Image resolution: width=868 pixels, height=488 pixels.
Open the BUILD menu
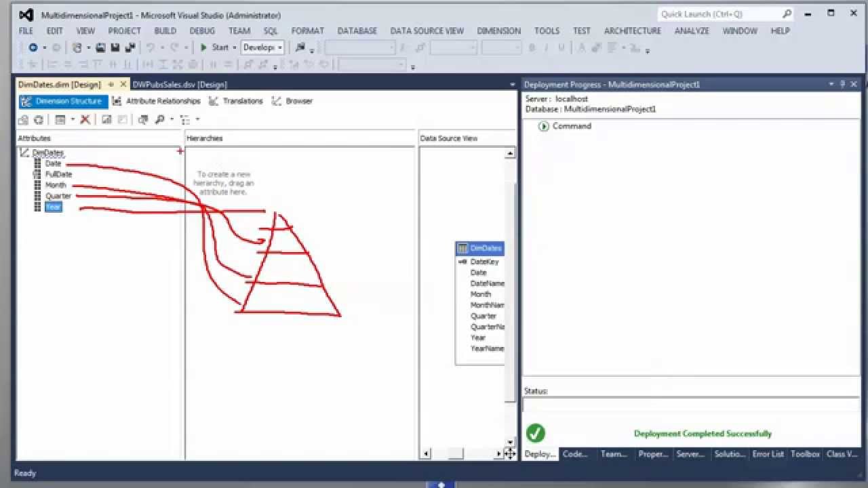pyautogui.click(x=165, y=30)
